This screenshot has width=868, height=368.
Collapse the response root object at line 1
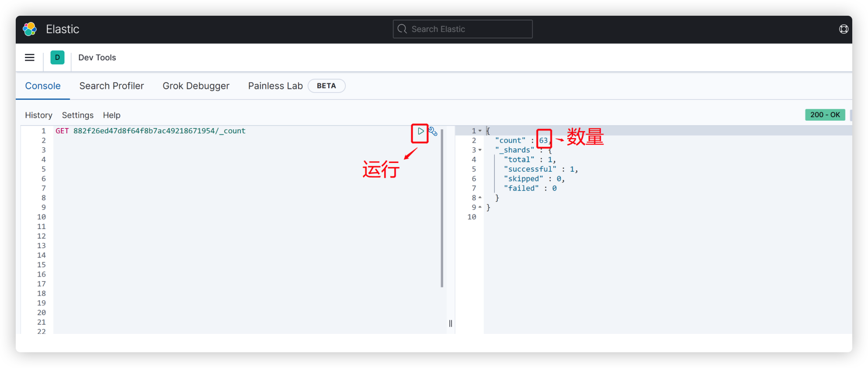(480, 131)
